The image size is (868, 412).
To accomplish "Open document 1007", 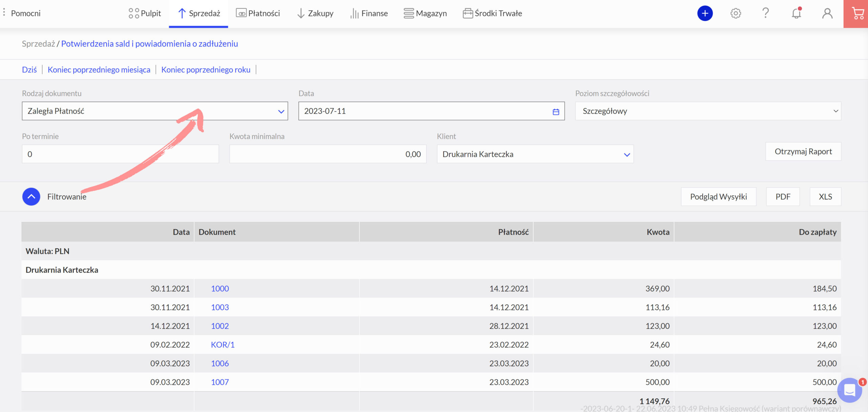I will tap(220, 382).
